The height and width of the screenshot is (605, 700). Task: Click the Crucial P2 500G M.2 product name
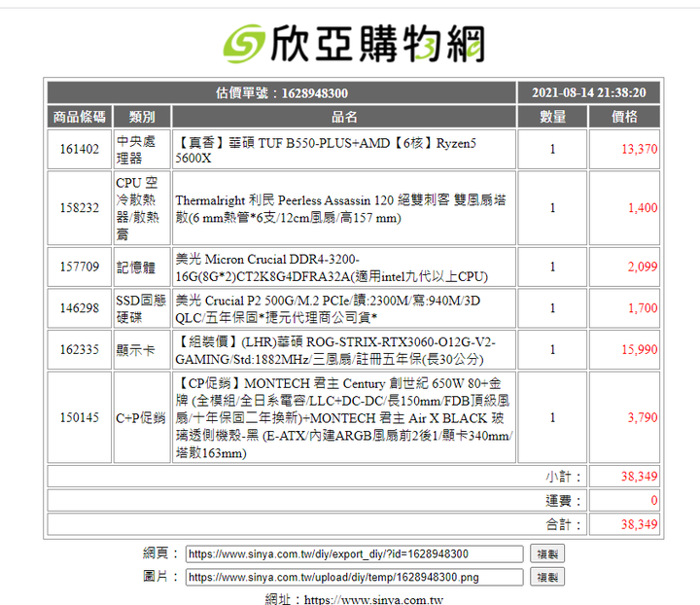(x=328, y=309)
